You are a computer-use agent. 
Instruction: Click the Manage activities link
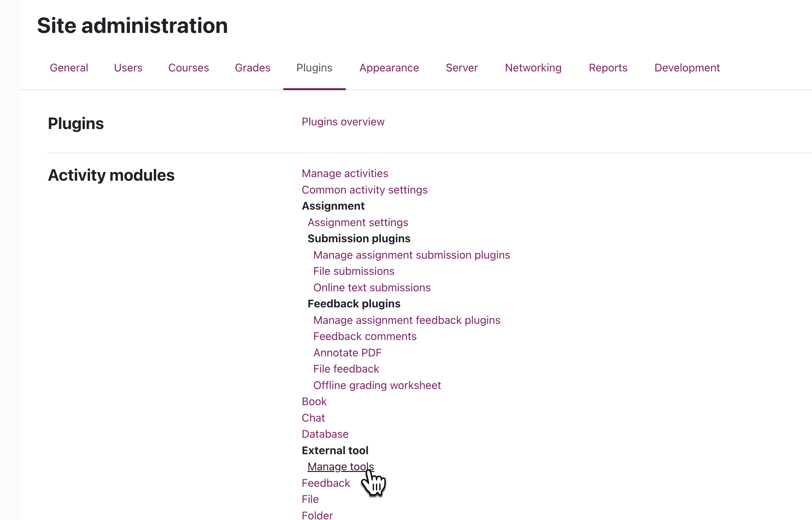tap(344, 173)
